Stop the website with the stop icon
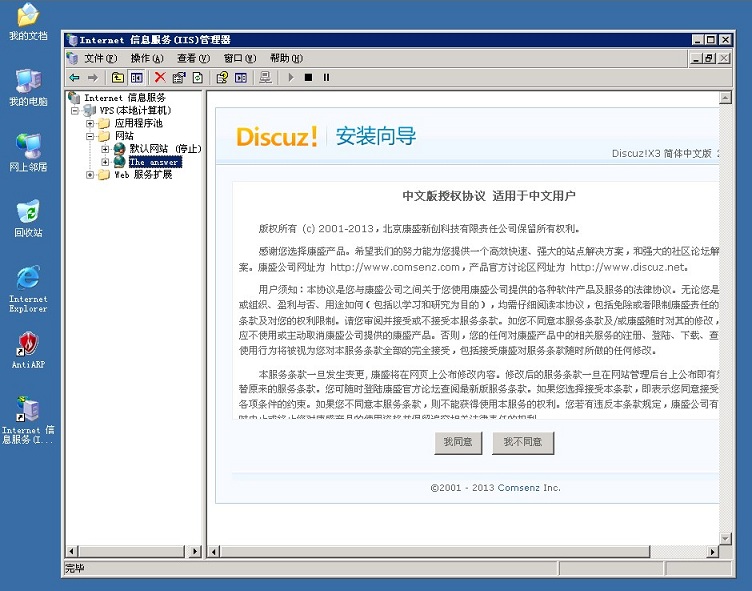The width and height of the screenshot is (752, 591). click(x=308, y=77)
